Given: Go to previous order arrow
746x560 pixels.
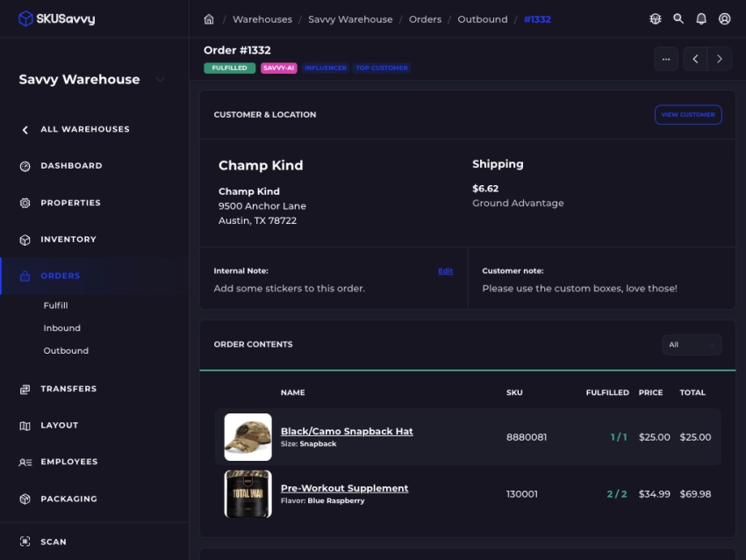Looking at the screenshot, I should pos(695,59).
